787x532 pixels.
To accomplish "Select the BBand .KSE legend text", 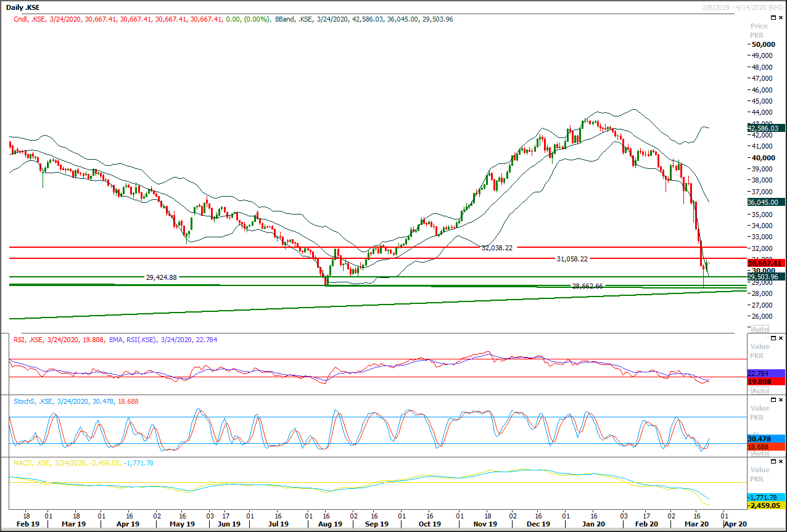I will coord(364,20).
